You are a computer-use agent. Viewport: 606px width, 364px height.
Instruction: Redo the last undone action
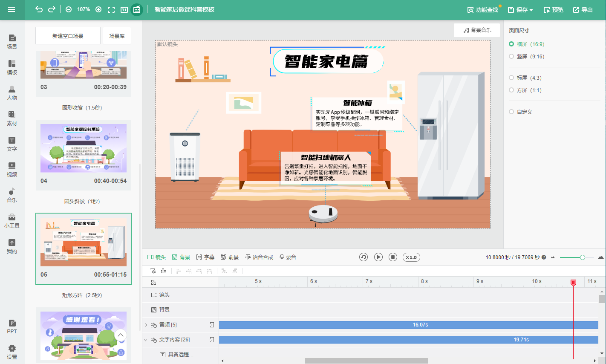coord(52,9)
